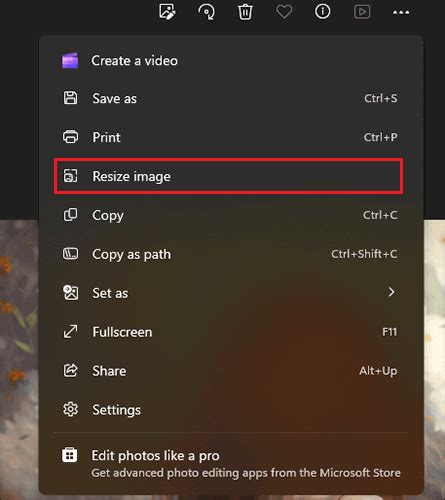The width and height of the screenshot is (445, 500).
Task: Expand the Set as submenu arrow
Action: pyautogui.click(x=392, y=292)
